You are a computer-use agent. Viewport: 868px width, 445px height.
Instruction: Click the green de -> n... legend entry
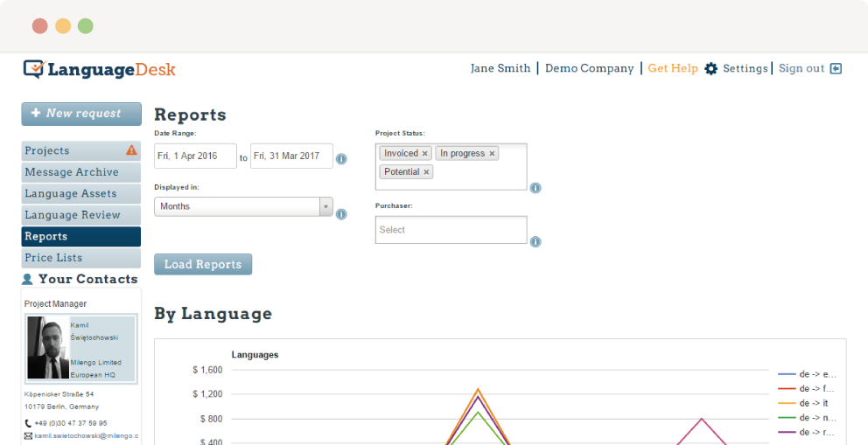click(x=807, y=418)
